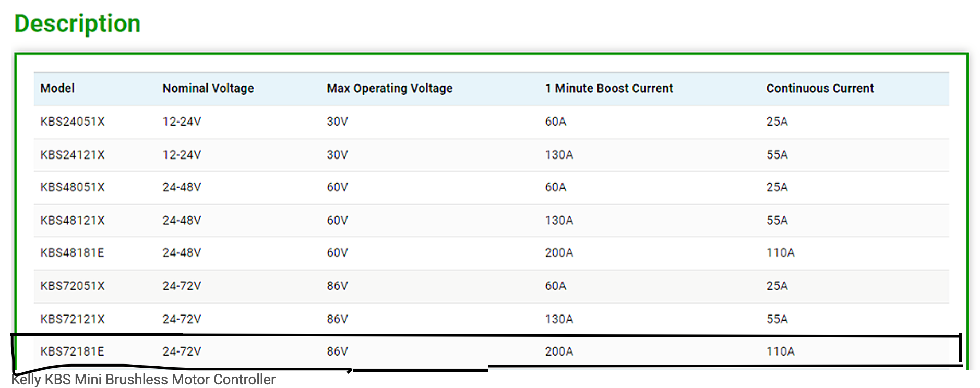Viewport: 980px width, 388px height.
Task: Click 24-72V in the KBS72181E row
Action: [x=182, y=351]
